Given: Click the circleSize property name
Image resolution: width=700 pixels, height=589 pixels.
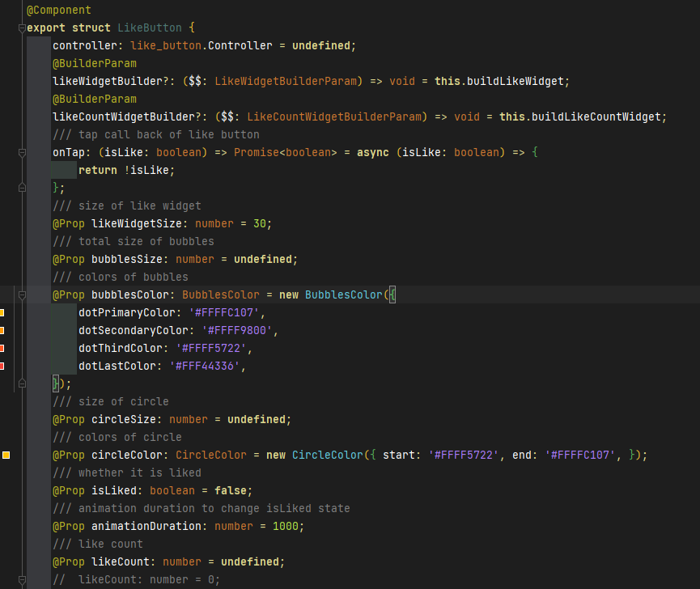Looking at the screenshot, I should pos(124,419).
